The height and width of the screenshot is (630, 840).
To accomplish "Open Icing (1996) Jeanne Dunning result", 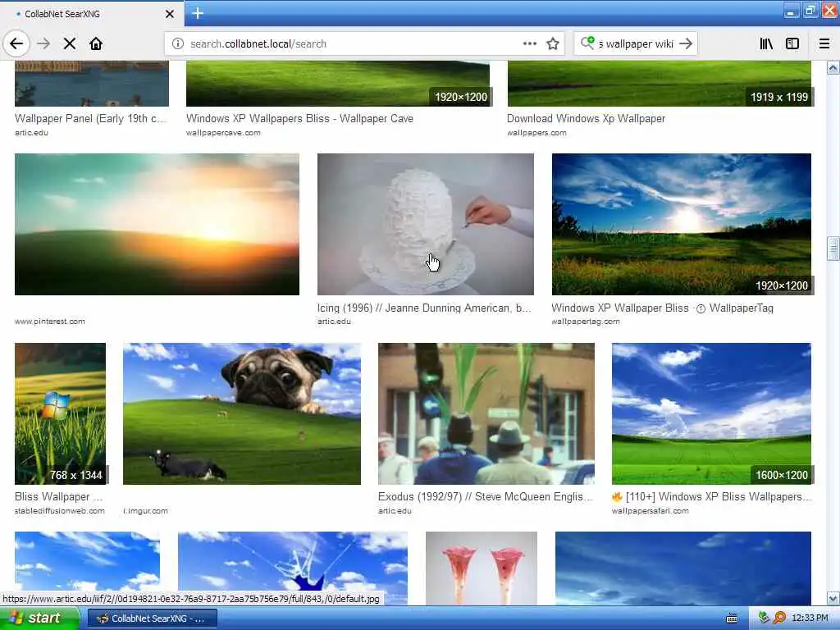I will [x=424, y=308].
